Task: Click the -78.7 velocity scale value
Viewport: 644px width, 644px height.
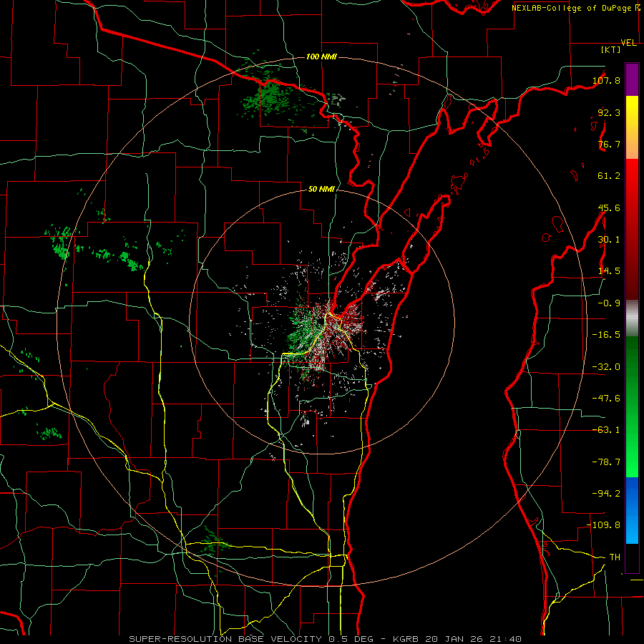Action: [606, 462]
